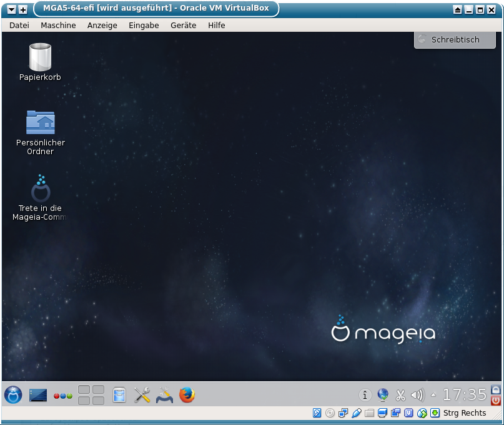Image resolution: width=504 pixels, height=425 pixels.
Task: Click the VirtualBox shared folders status icon
Action: click(x=369, y=413)
